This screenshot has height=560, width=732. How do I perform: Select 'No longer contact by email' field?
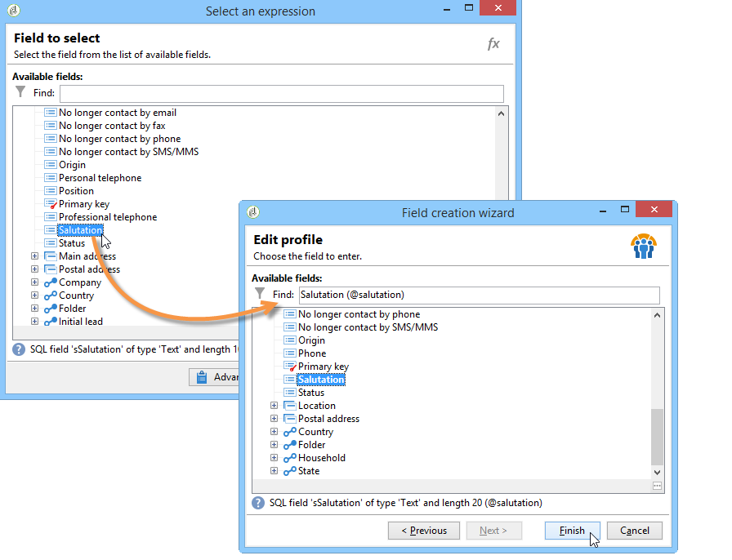[x=118, y=113]
